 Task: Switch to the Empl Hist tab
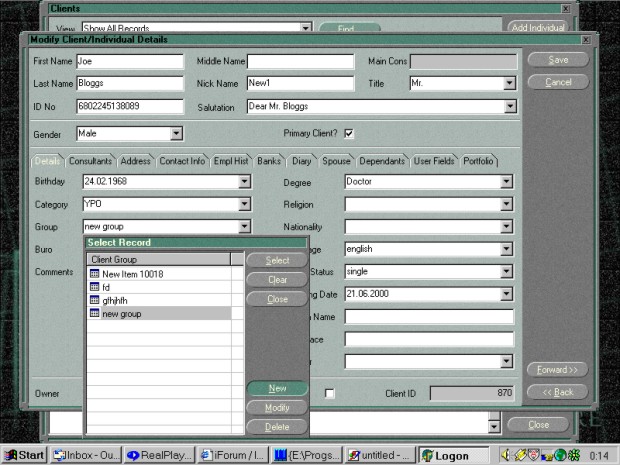pyautogui.click(x=231, y=161)
